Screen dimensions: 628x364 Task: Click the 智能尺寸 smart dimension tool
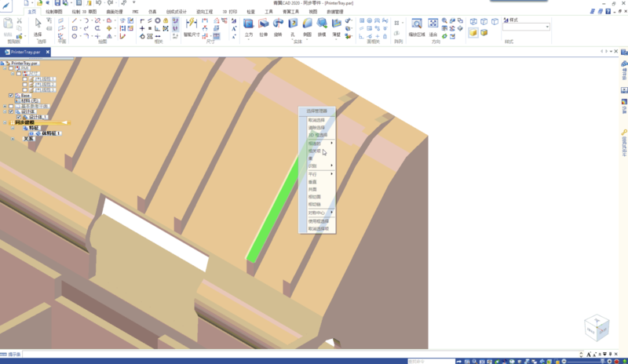click(x=192, y=27)
